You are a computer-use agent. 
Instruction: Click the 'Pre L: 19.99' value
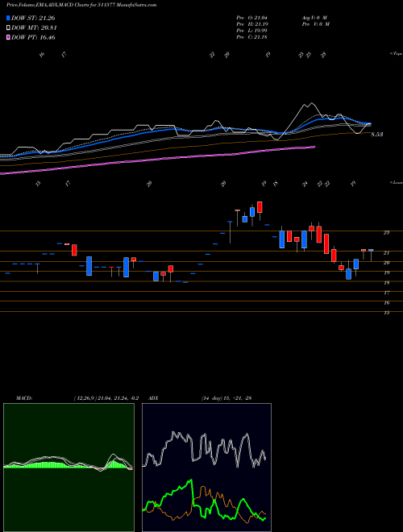click(x=252, y=31)
